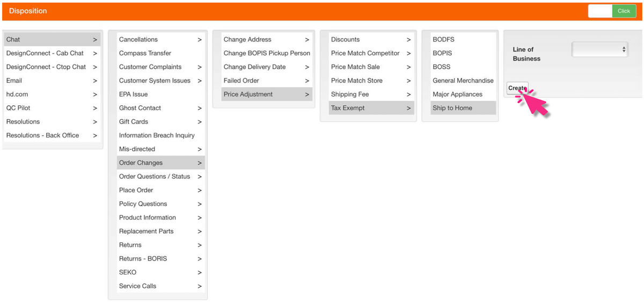The width and height of the screenshot is (644, 304).
Task: Open the Email channel list
Action: pos(52,81)
